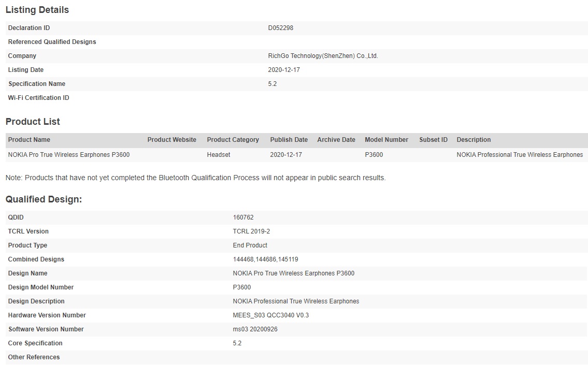This screenshot has width=588, height=365.
Task: Click the 'Product List' heading
Action: [x=33, y=122]
